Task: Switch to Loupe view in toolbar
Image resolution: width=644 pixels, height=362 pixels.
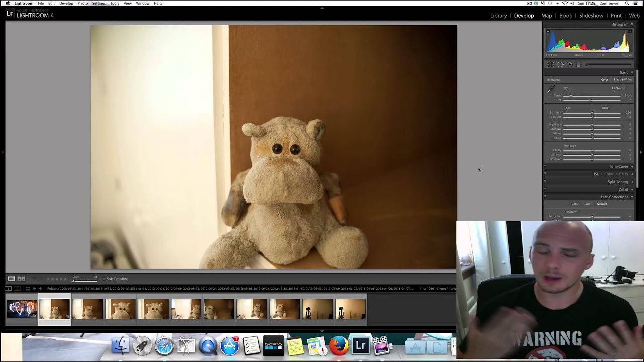Action: (x=11, y=279)
